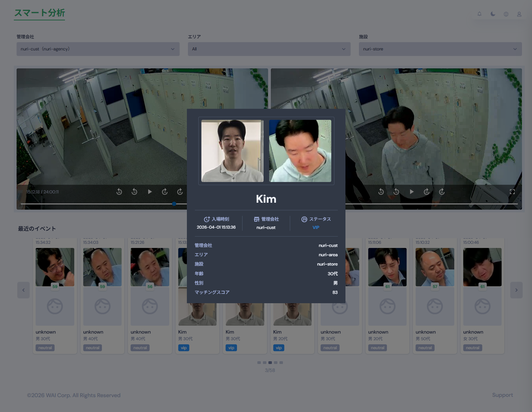Click score badge 56 on 15:21:26 card
Image resolution: width=532 pixels, height=412 pixels.
coord(150,286)
